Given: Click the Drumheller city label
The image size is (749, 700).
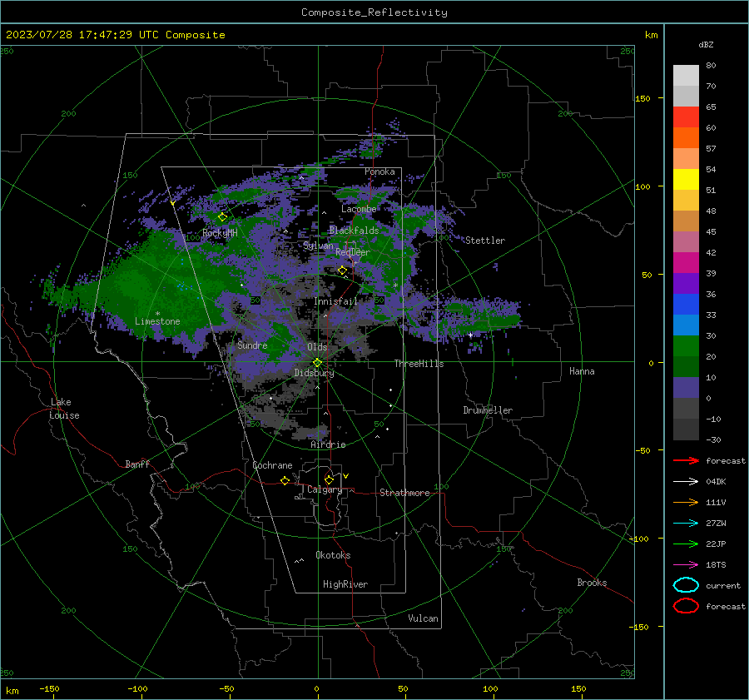Looking at the screenshot, I should [488, 410].
